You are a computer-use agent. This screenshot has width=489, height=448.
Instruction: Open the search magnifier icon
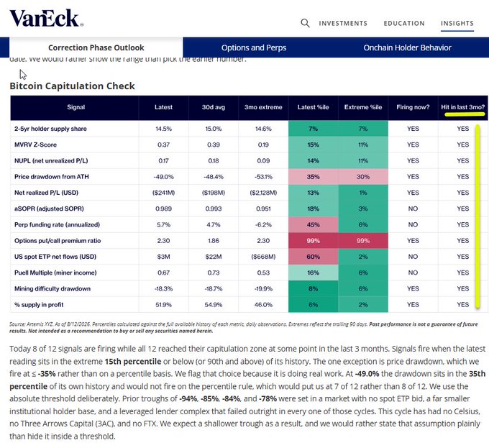[305, 23]
